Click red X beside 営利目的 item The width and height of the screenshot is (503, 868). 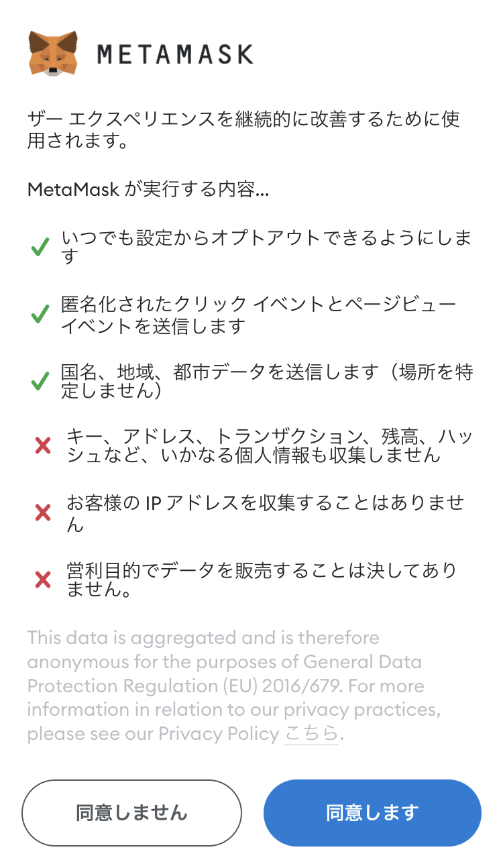(x=42, y=579)
